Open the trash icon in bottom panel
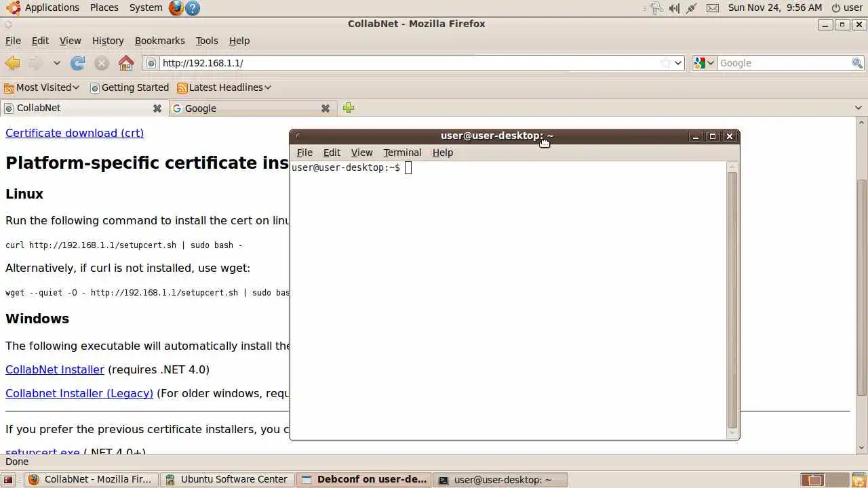The image size is (868, 488). click(859, 480)
